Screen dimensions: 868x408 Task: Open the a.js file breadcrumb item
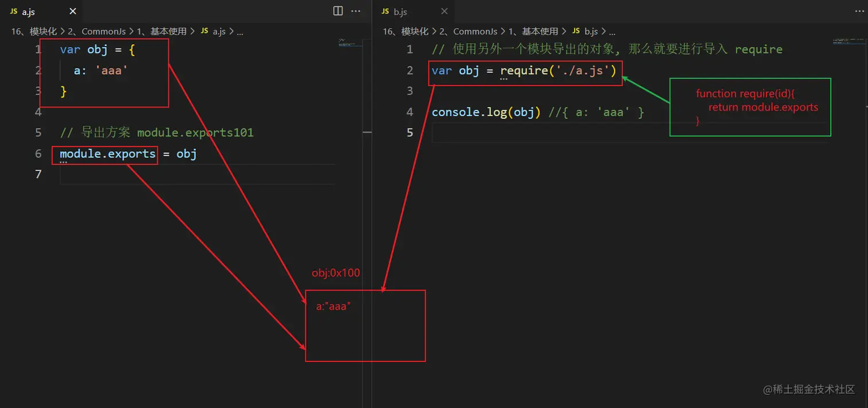click(x=219, y=32)
